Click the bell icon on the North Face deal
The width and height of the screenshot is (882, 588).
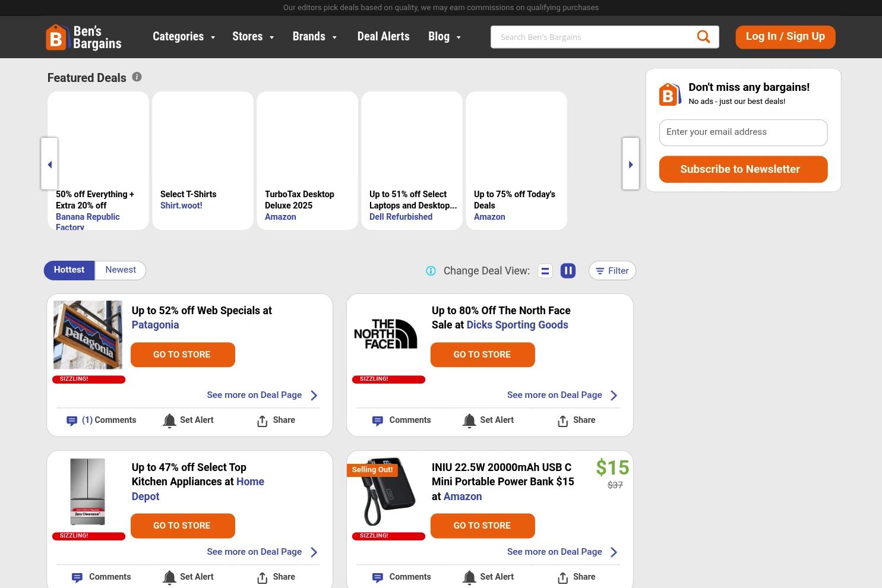click(469, 421)
